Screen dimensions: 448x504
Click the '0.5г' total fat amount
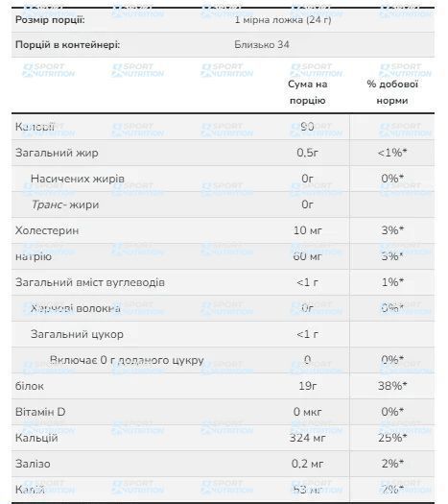307,153
